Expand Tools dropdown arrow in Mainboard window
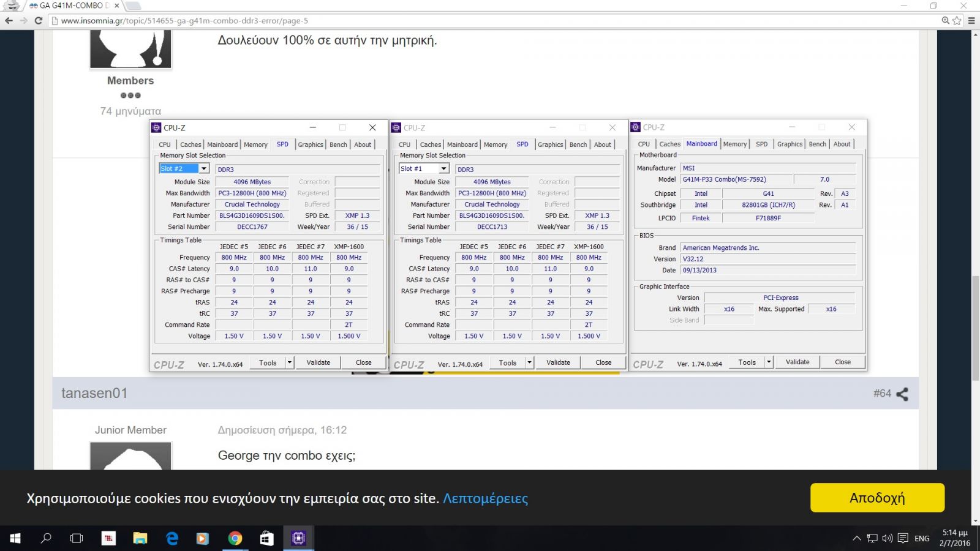The image size is (980, 551). [769, 362]
